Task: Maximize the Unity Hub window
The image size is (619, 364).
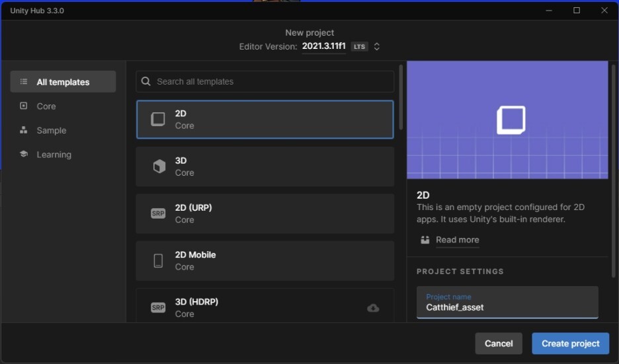Action: click(x=577, y=11)
